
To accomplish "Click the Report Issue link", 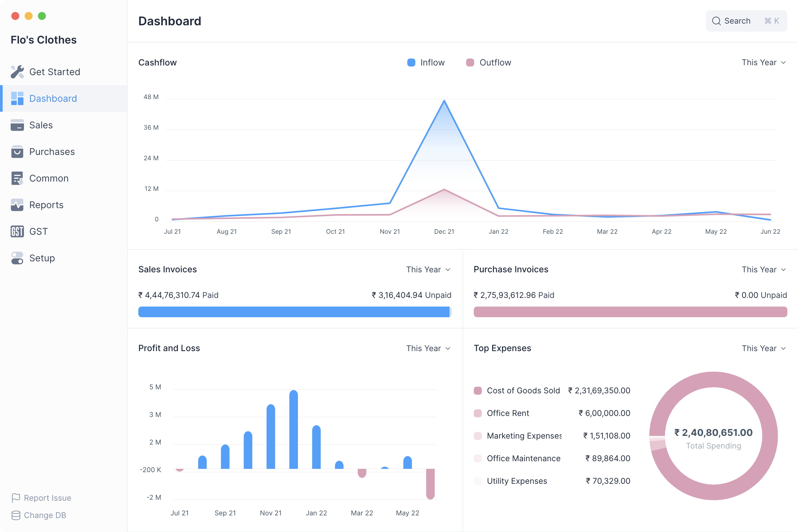I will [47, 498].
